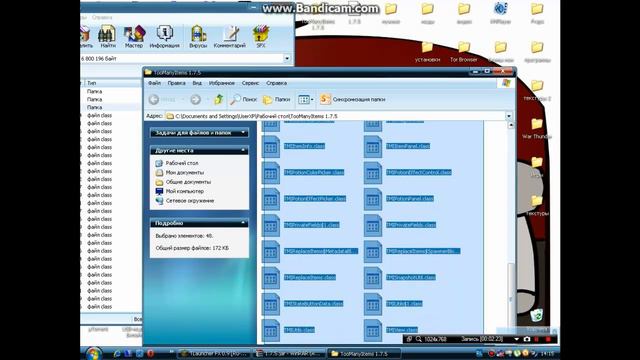Viewport: 640px width, 360px height.
Task: Open the Справка menu
Action: [x=276, y=83]
